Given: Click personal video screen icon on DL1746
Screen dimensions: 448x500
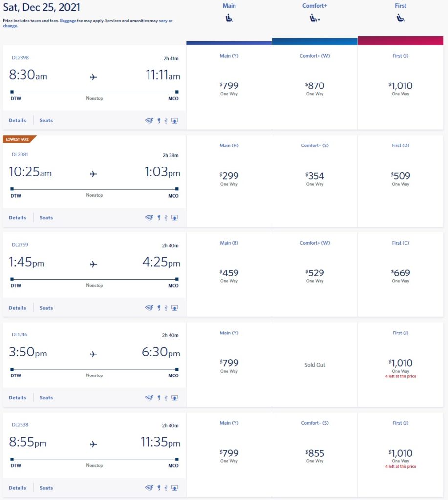Looking at the screenshot, I should click(x=175, y=398).
